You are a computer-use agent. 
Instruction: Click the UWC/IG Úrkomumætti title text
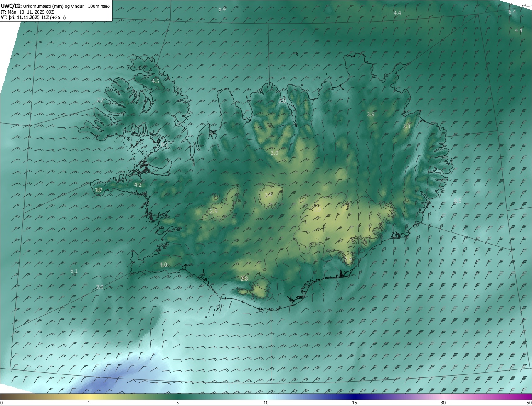tap(55, 5)
